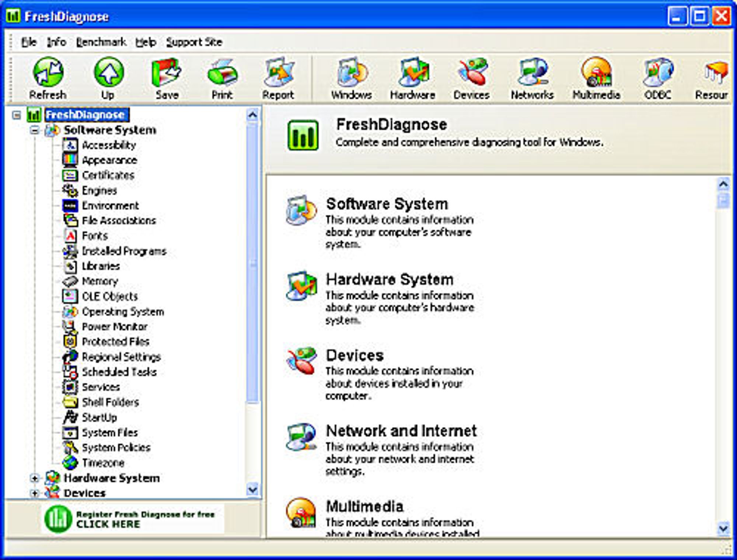
Task: Click Hardware System icon in the right pane
Action: point(301,286)
